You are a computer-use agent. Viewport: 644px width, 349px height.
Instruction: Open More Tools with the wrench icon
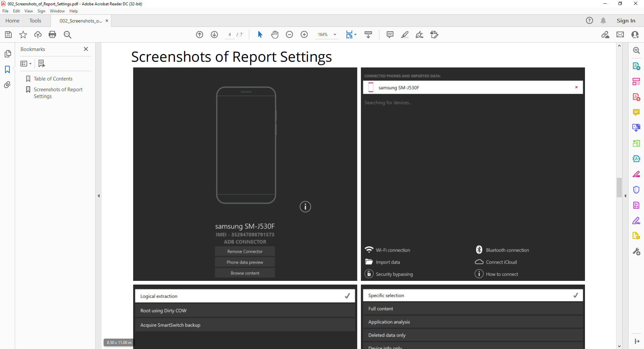[x=636, y=252]
